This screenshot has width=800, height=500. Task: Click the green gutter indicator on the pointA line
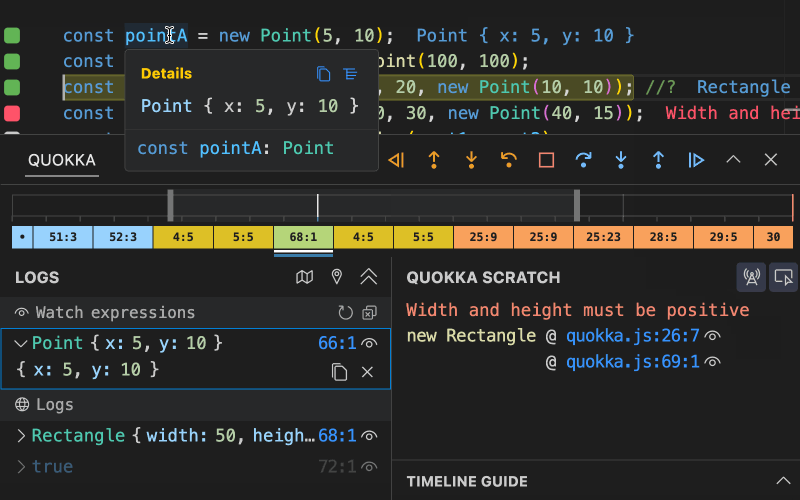(x=12, y=36)
